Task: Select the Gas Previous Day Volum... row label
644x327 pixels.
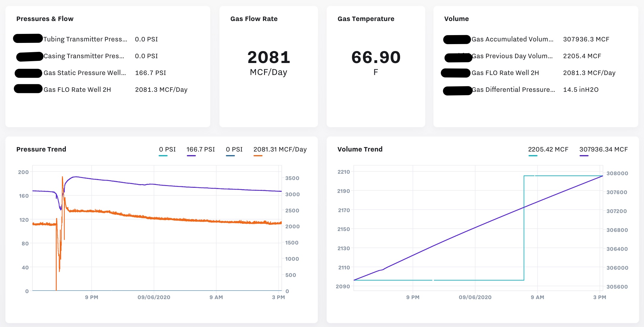Action: point(512,56)
